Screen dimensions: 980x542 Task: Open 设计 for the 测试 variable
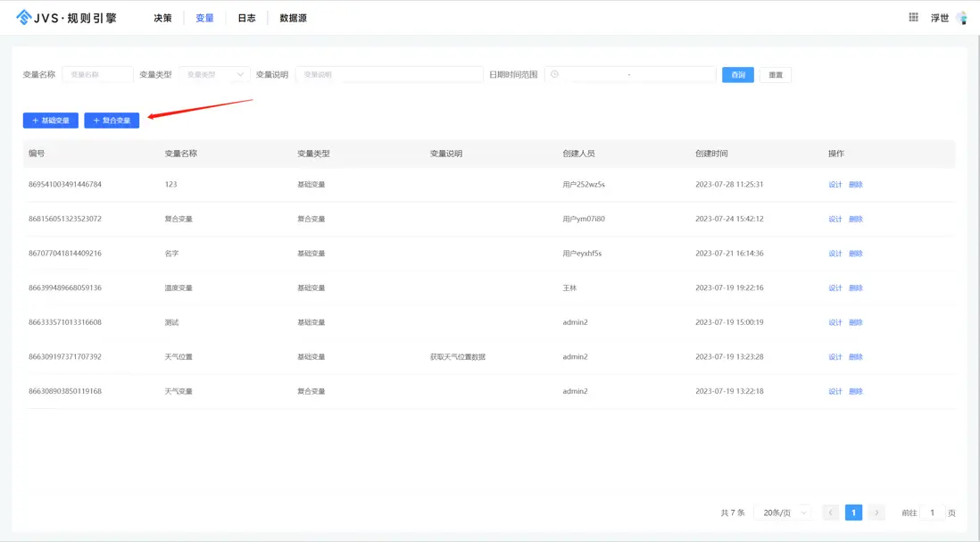(x=835, y=322)
